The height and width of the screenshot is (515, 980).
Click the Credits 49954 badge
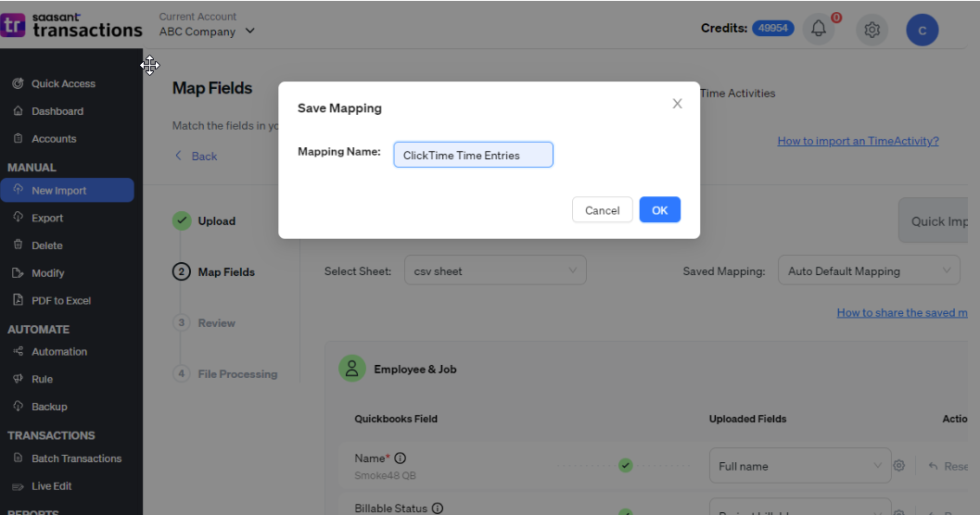point(772,28)
